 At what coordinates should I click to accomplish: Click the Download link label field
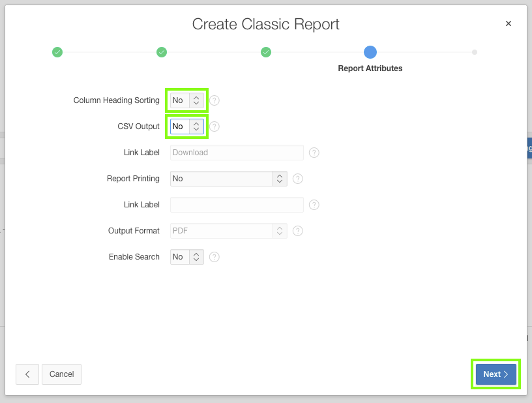pyautogui.click(x=236, y=153)
